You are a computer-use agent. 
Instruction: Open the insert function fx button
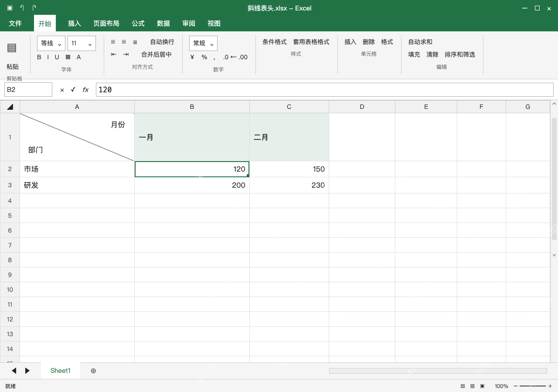tap(85, 90)
